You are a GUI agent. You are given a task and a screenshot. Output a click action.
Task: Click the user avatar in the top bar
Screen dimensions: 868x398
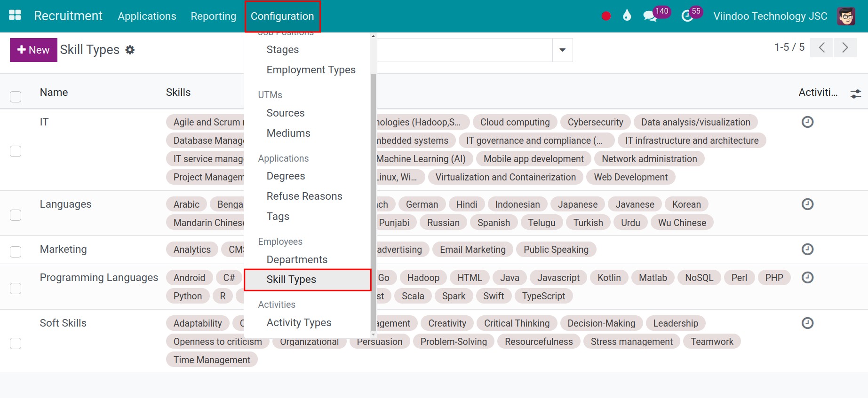[x=846, y=16]
